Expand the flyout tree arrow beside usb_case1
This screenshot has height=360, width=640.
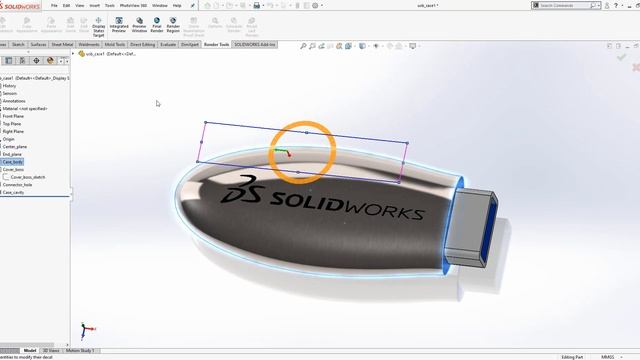coord(73,53)
